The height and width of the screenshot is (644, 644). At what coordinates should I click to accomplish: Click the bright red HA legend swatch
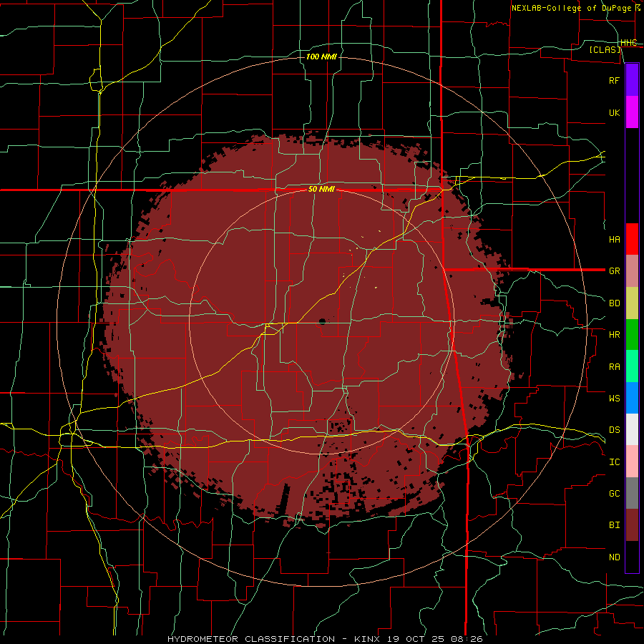pos(632,239)
